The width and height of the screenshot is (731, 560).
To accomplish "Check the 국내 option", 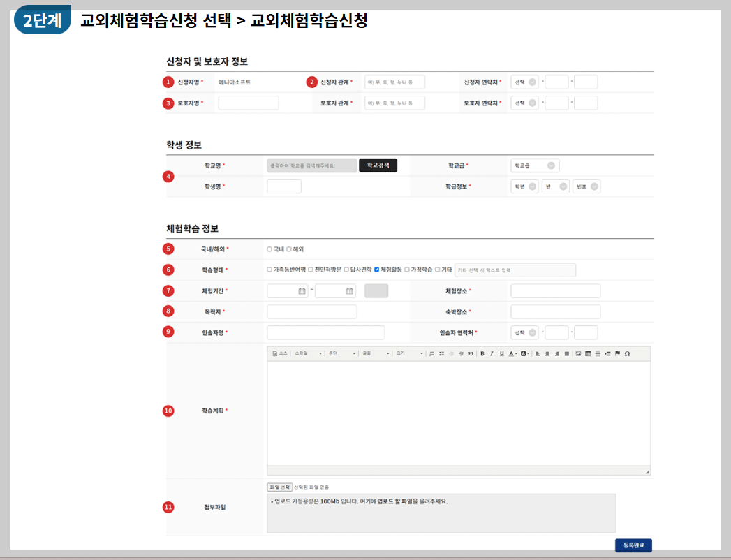I will tap(269, 249).
